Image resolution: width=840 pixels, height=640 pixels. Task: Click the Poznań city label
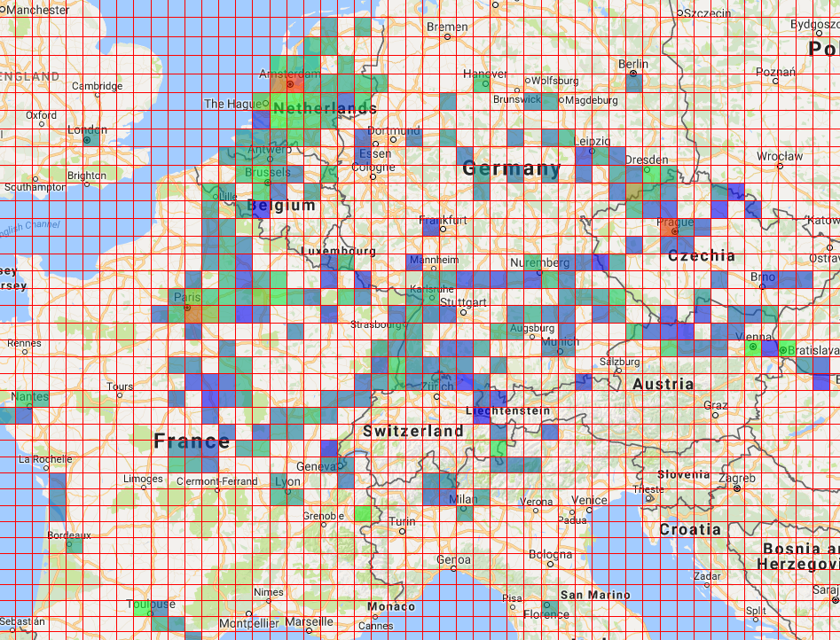[776, 71]
